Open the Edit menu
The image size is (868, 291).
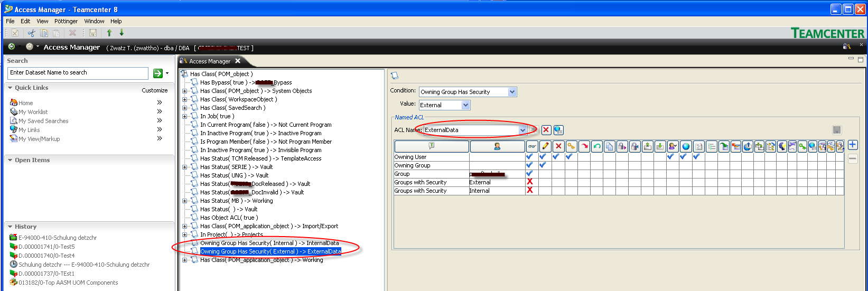tap(25, 21)
